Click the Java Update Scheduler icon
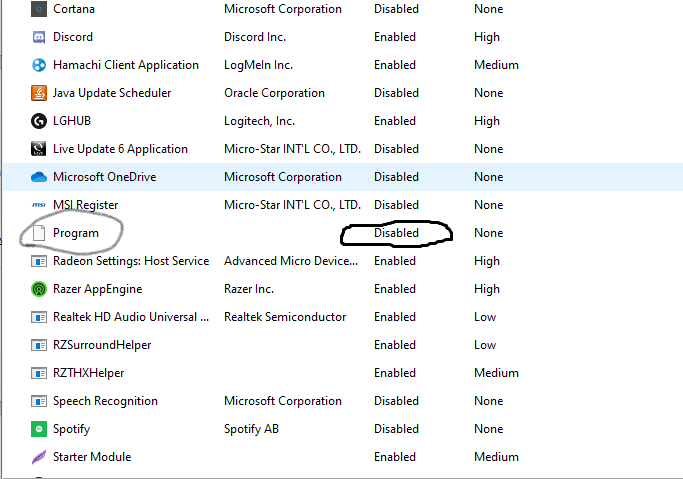Viewport: 683px width, 479px height. pos(39,93)
